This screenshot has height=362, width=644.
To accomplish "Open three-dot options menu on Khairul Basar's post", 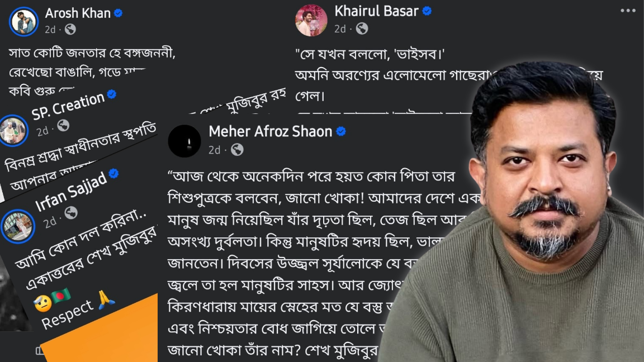I will [x=628, y=11].
